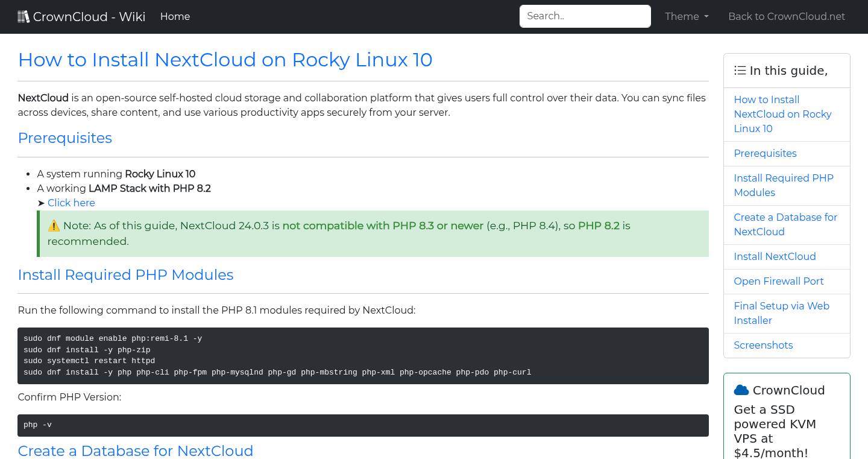This screenshot has width=868, height=459.
Task: Click the "Install Required PHP Modules" heading
Action: tap(125, 274)
